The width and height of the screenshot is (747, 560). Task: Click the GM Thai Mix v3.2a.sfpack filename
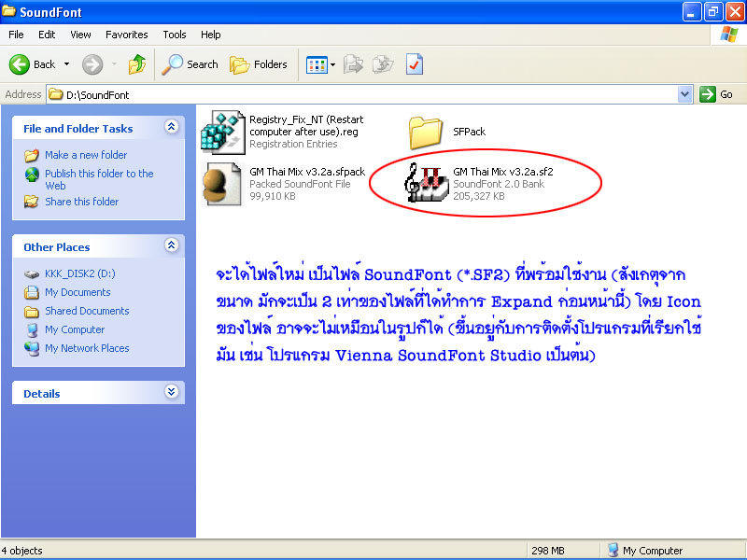click(307, 172)
